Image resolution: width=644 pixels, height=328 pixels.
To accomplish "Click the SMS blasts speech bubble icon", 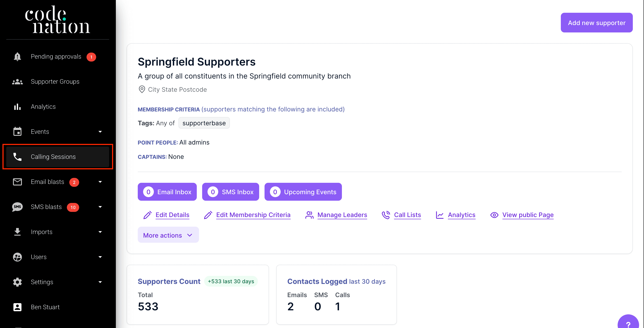I will (17, 207).
